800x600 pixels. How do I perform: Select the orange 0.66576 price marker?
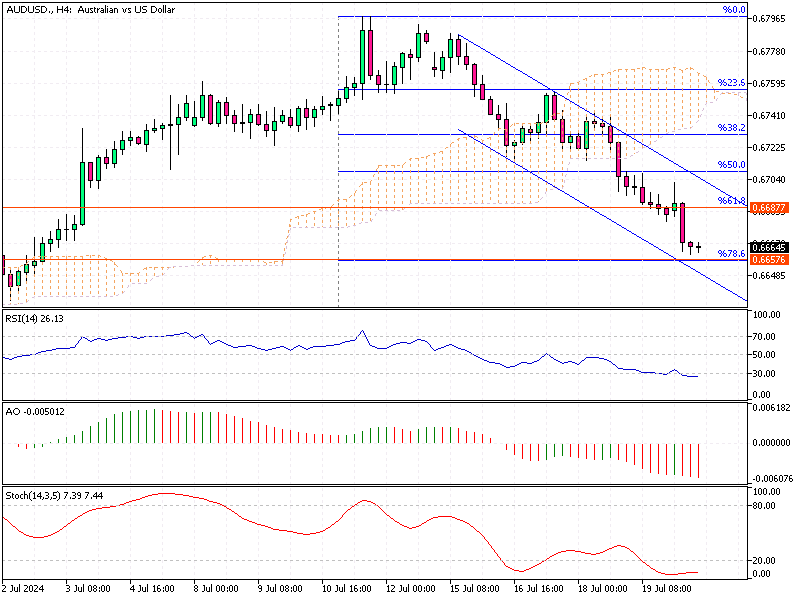pos(768,258)
